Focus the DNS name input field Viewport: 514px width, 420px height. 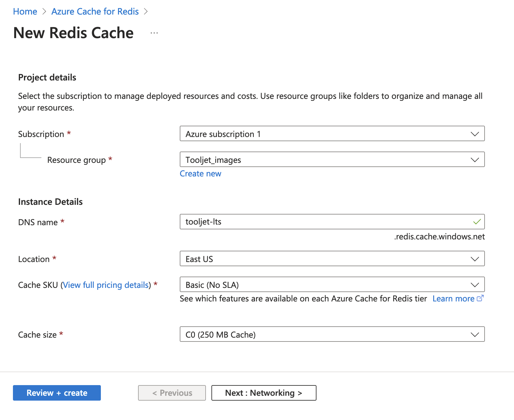coord(332,222)
